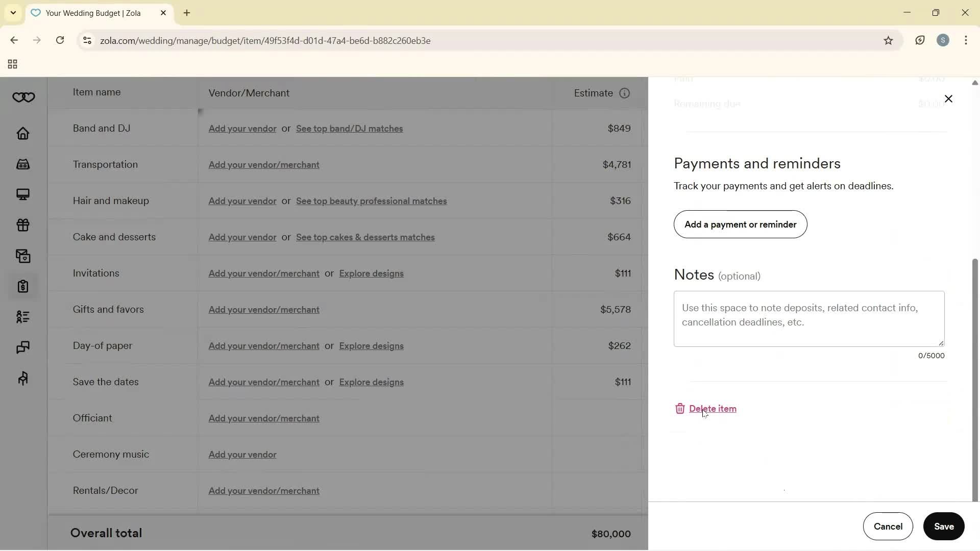Select the budget clipboard icon in sidebar

point(23,287)
